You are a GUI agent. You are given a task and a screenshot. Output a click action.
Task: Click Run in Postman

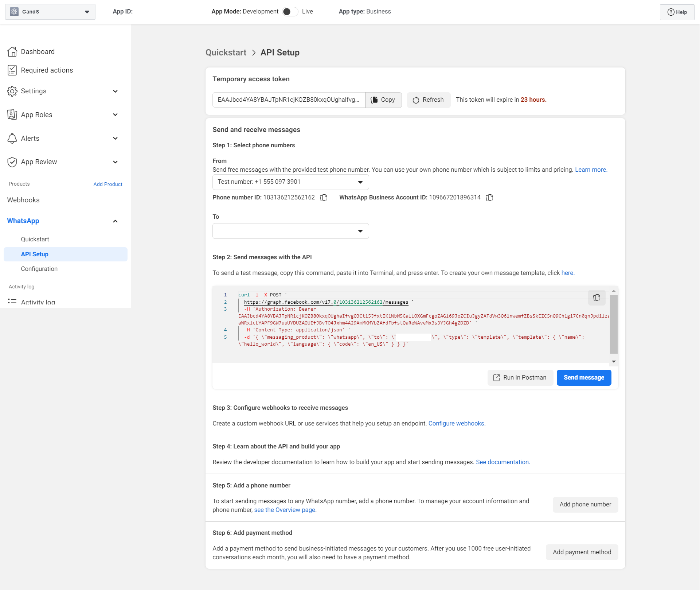(520, 378)
